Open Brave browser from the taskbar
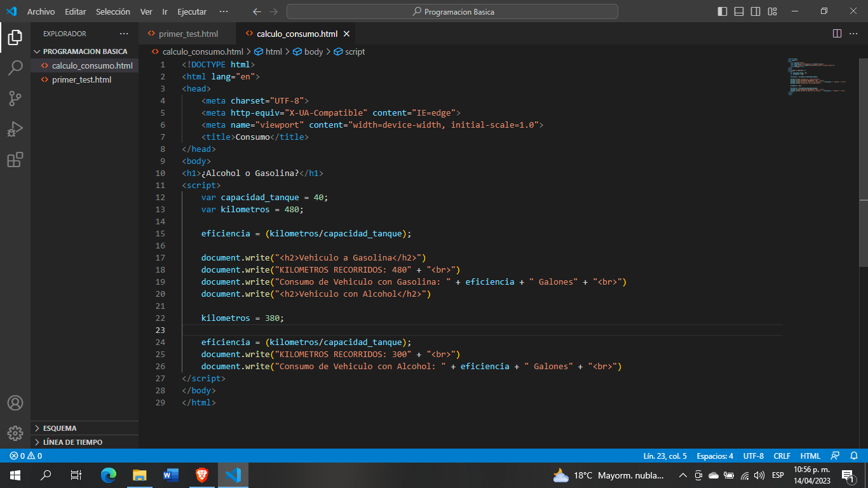868x488 pixels. [202, 475]
